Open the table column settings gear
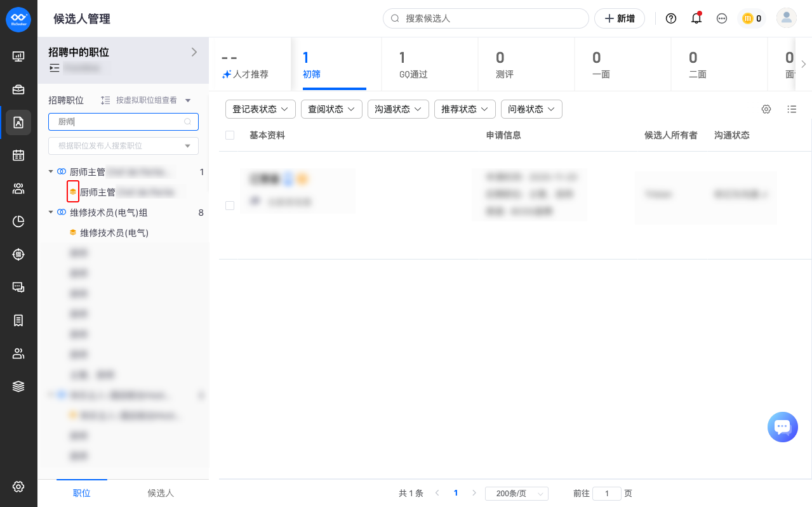Viewport: 812px width, 507px height. click(x=766, y=109)
